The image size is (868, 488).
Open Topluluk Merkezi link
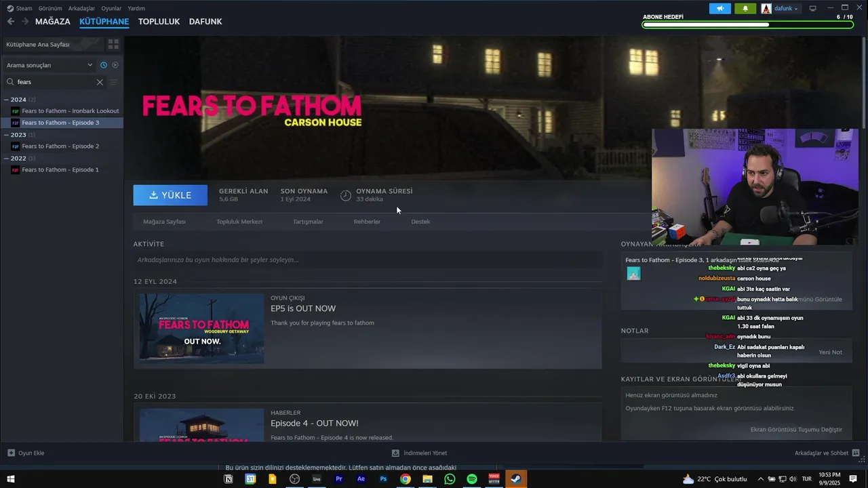click(239, 222)
